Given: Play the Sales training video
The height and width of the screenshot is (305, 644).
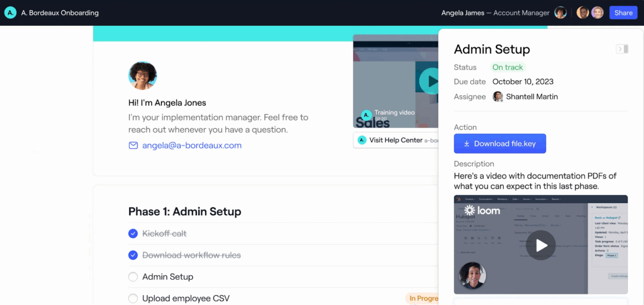Looking at the screenshot, I should click(431, 81).
